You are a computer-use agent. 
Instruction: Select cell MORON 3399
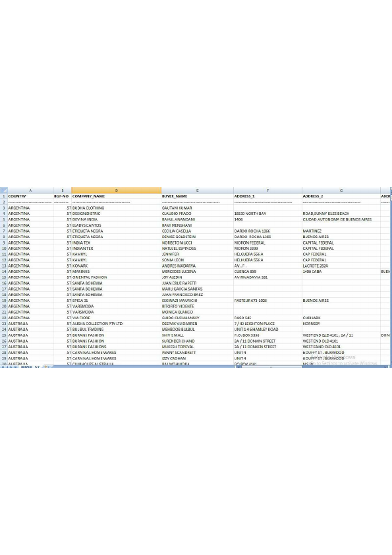(267, 248)
